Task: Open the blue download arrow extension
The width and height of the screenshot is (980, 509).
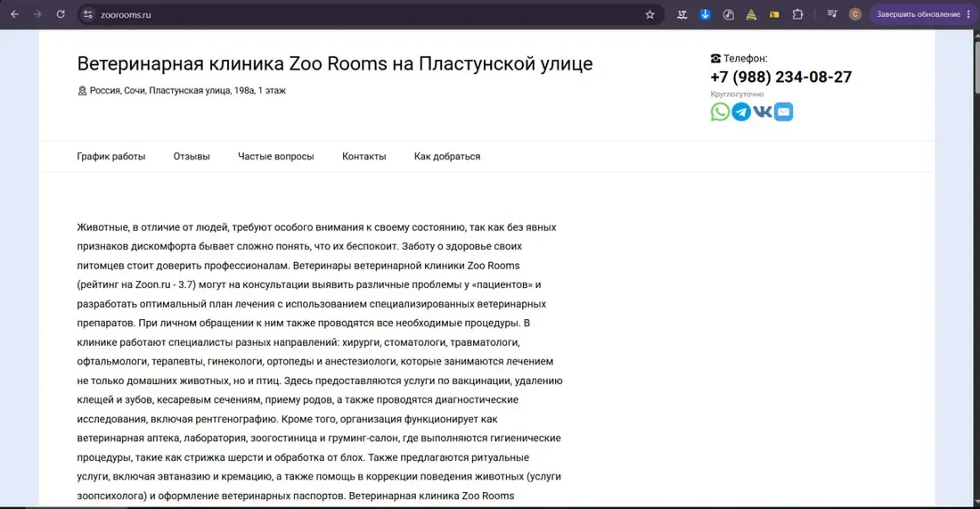Action: [705, 14]
